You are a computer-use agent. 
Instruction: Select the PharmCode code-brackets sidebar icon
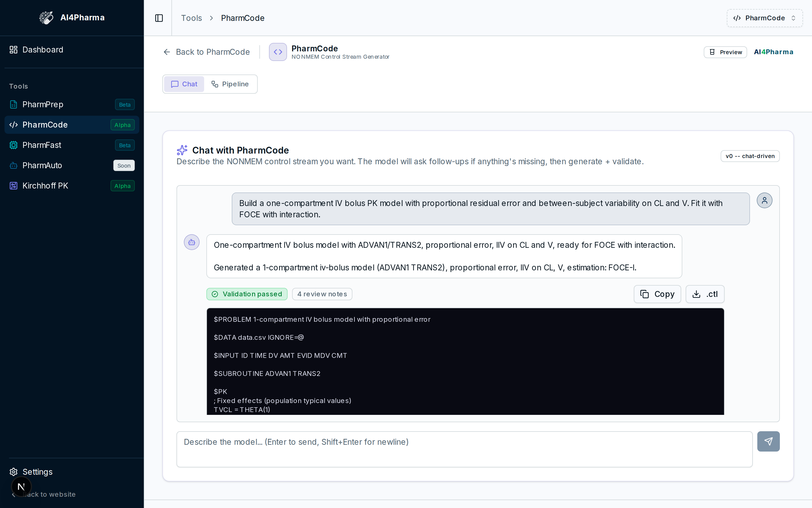point(14,125)
